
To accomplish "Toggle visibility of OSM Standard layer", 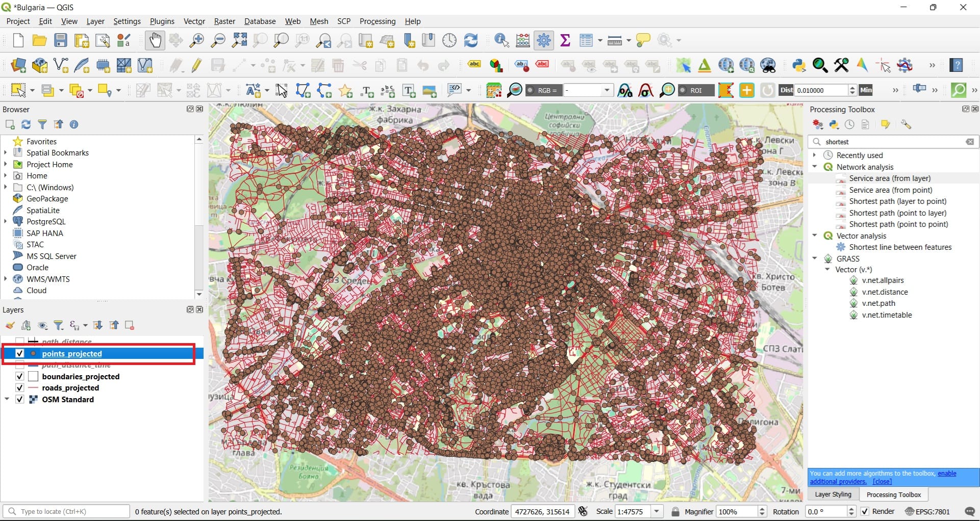I will point(20,400).
